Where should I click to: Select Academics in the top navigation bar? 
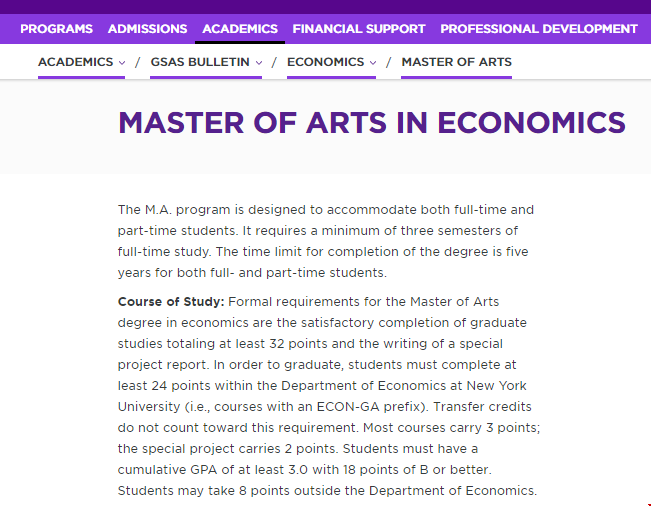[240, 29]
